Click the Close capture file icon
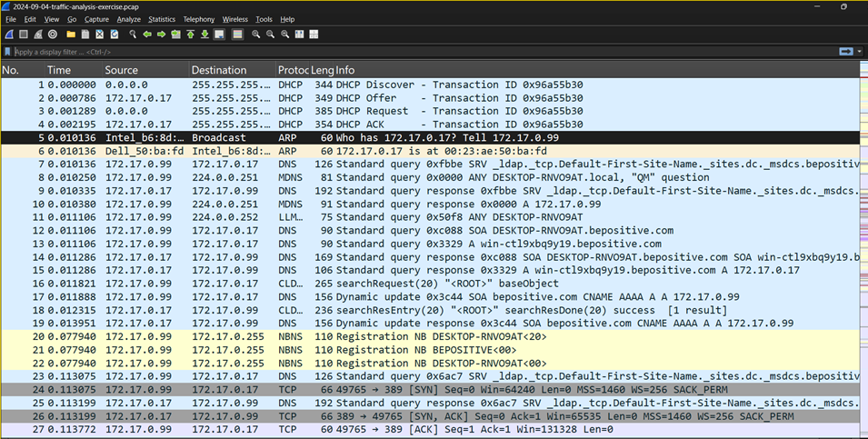Image resolution: width=868 pixels, height=439 pixels. [100, 35]
